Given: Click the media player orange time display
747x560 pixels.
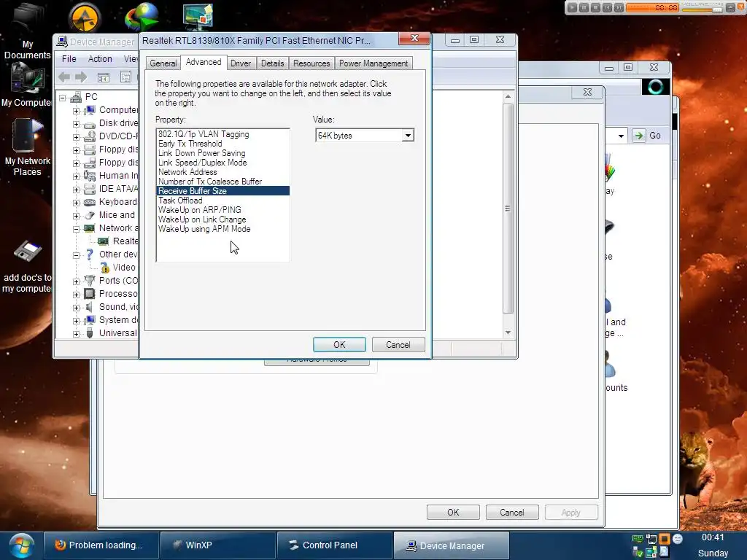Looking at the screenshot, I should tap(652, 7).
